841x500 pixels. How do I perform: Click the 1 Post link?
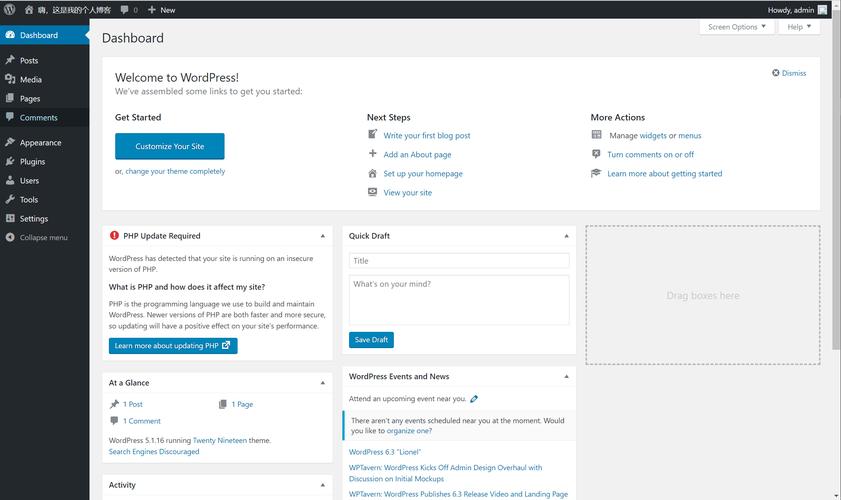(132, 404)
